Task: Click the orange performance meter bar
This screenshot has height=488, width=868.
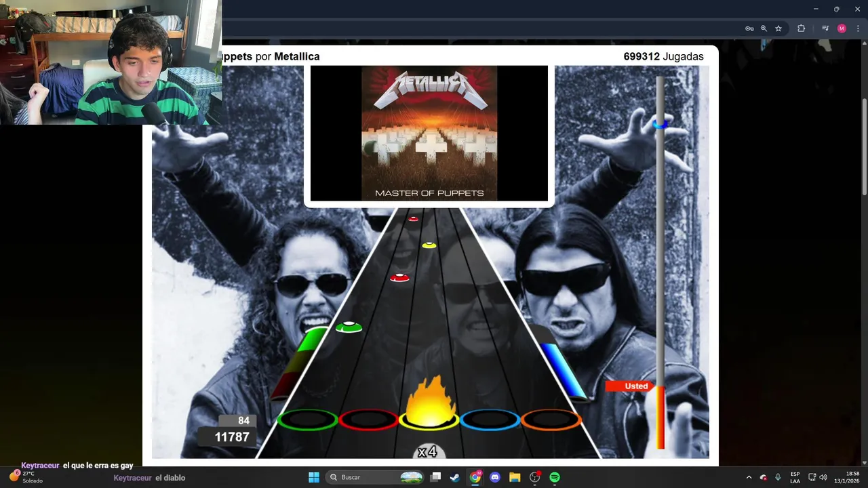Action: [x=660, y=417]
